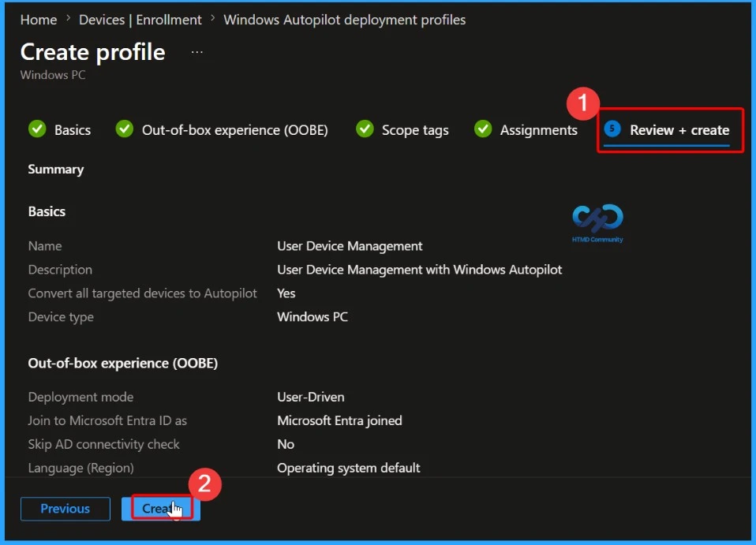Click the 'Name' field label
Screen dimensions: 756x545
pyautogui.click(x=45, y=246)
